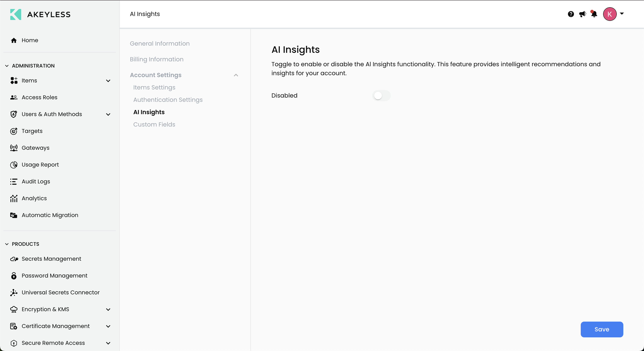644x351 pixels.
Task: Collapse the ADMINISTRATION section header
Action: 33,66
